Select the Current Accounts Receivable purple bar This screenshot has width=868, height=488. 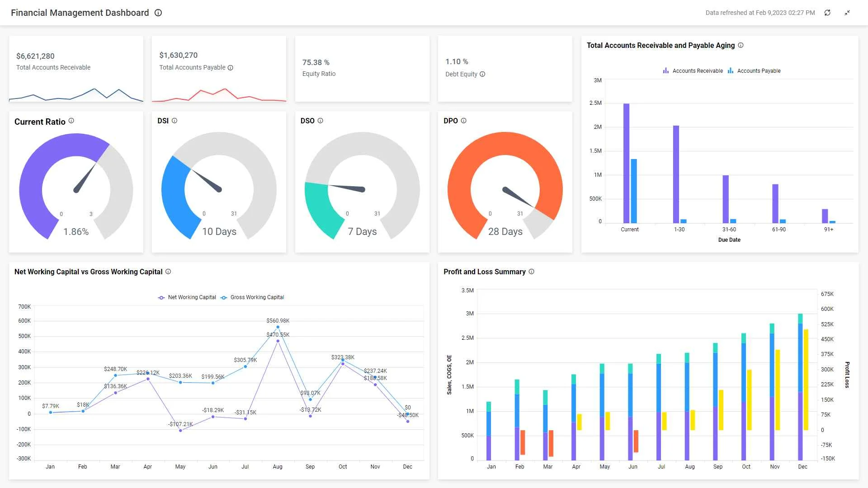(626, 163)
